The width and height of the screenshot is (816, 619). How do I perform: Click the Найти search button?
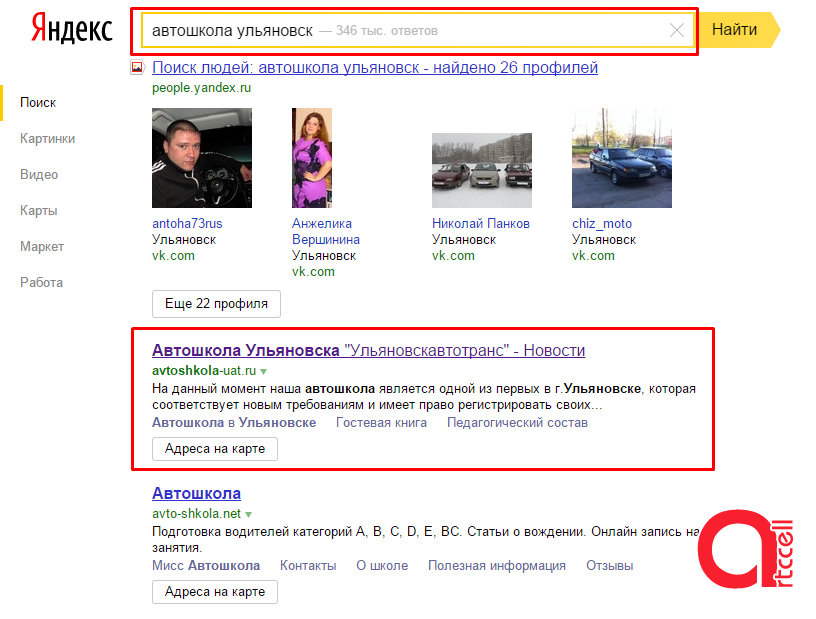tap(738, 30)
